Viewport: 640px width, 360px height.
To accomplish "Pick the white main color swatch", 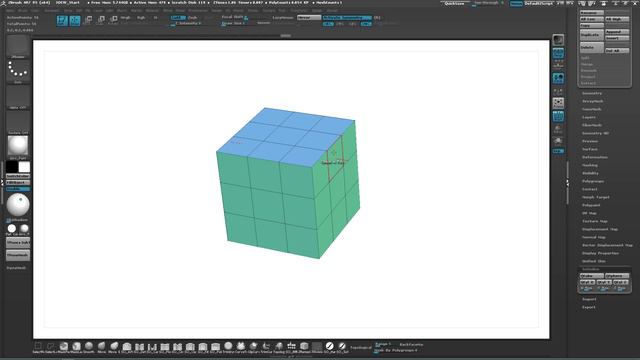I will (24, 167).
